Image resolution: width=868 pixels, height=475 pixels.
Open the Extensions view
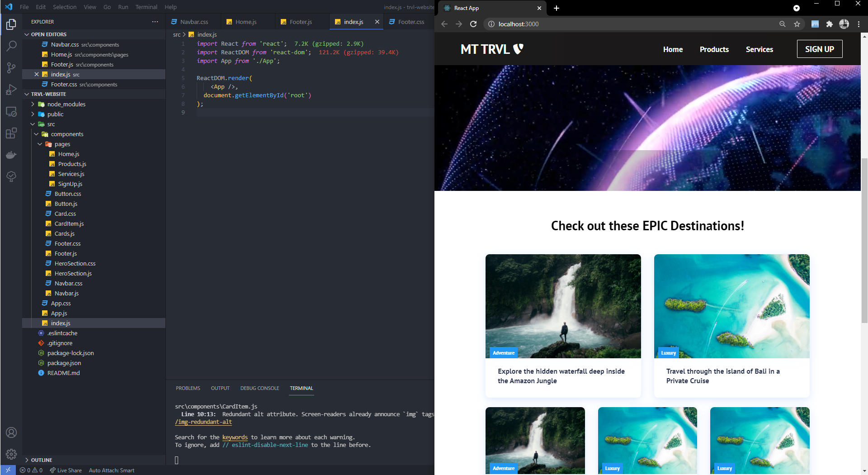pyautogui.click(x=11, y=133)
